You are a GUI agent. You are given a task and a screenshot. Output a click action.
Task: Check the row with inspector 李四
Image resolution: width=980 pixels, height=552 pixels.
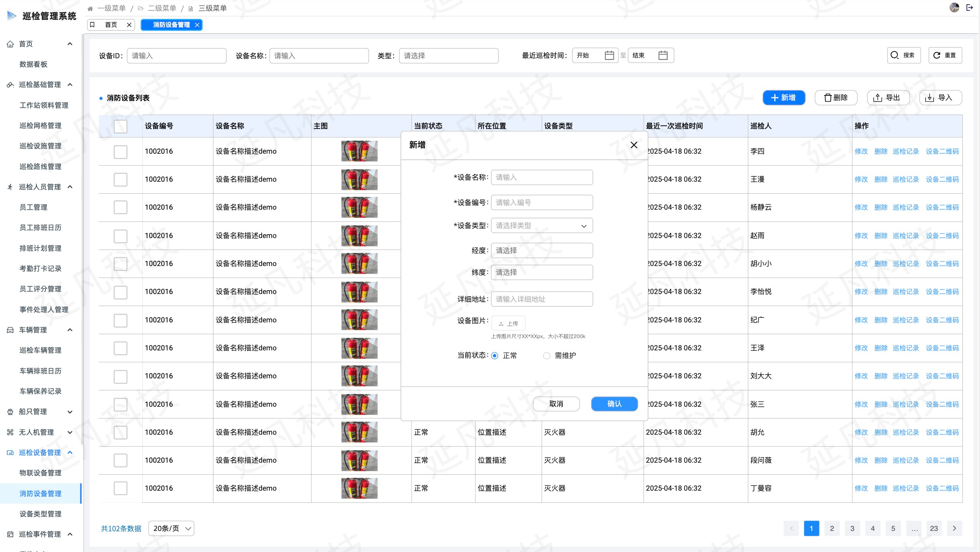click(x=120, y=151)
